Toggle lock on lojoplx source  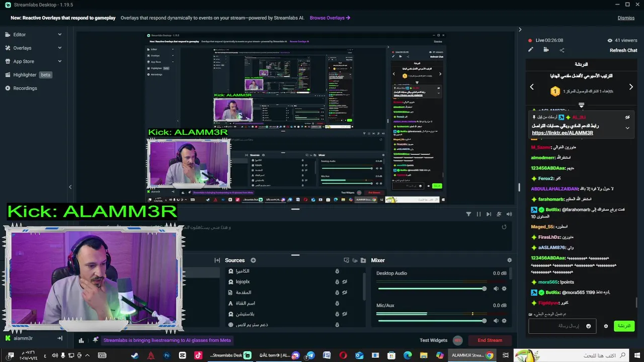(x=337, y=282)
